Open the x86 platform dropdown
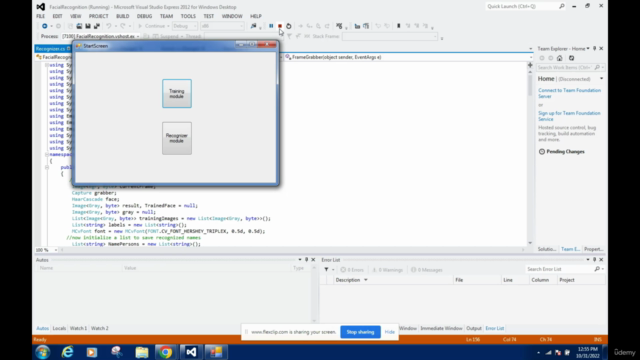This screenshot has width=640, height=360. click(222, 26)
